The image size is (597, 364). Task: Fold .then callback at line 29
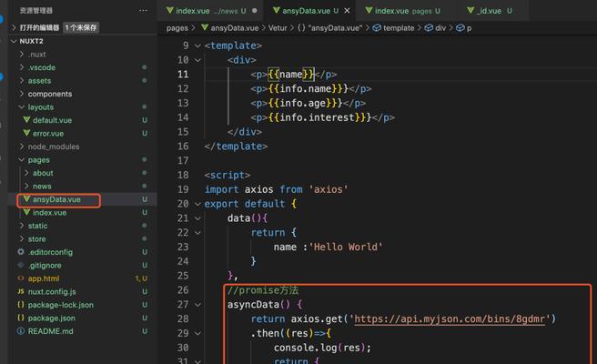(197, 333)
